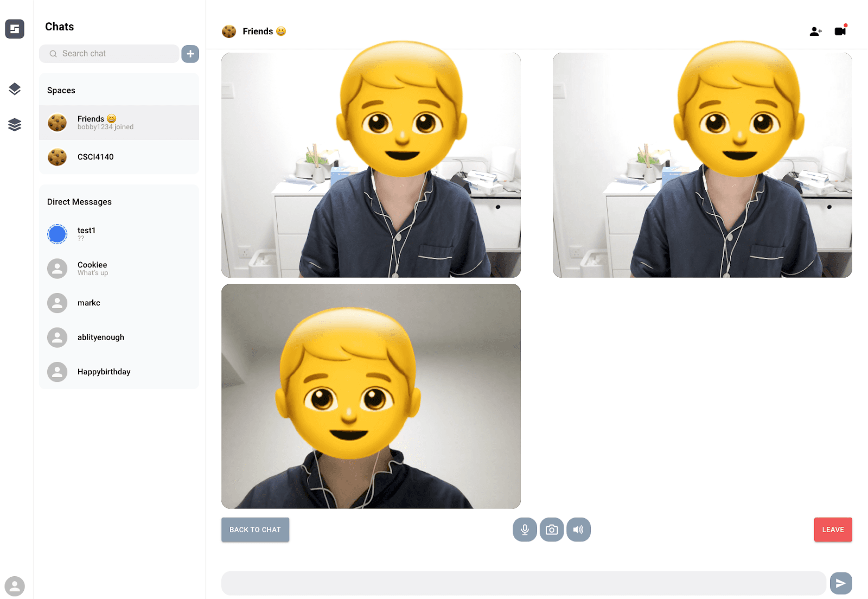Select the CSCI4140 space

tap(119, 157)
